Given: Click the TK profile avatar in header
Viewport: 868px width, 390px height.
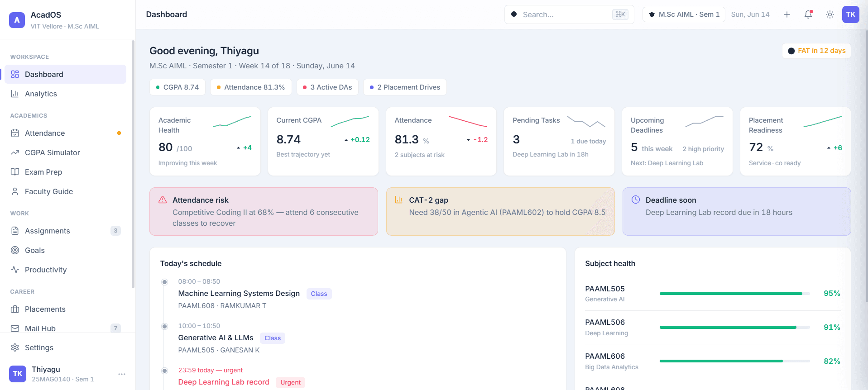Looking at the screenshot, I should (x=851, y=14).
